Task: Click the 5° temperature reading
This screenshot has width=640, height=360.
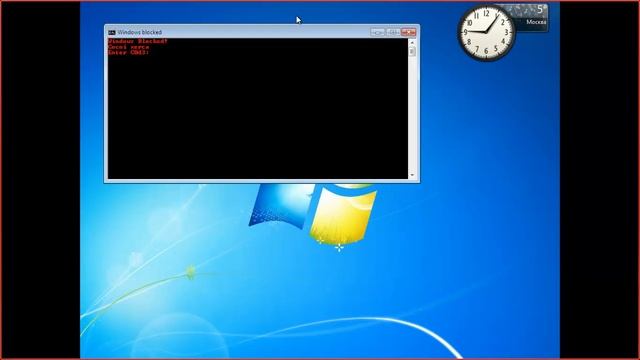Action: point(541,9)
